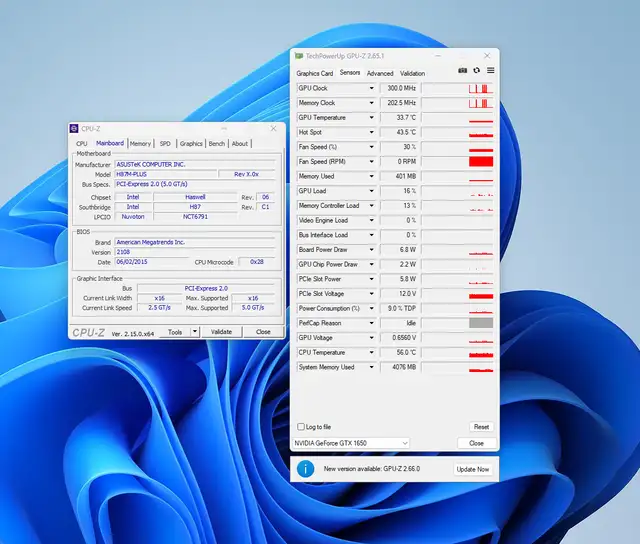Switch to GPU-Z Validation tab

(412, 73)
